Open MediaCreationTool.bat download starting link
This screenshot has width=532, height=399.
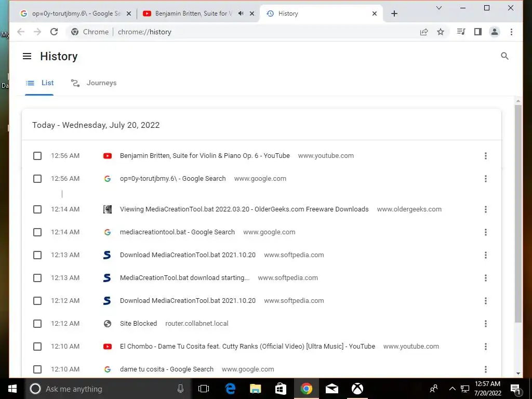184,278
